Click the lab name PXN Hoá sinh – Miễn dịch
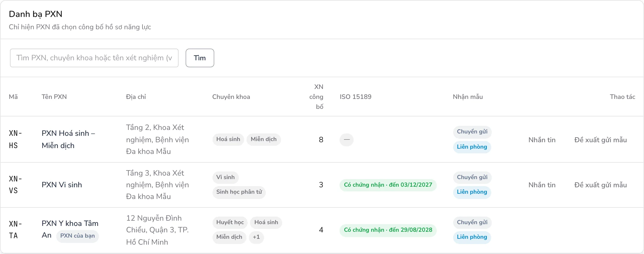The image size is (644, 254). (68, 139)
